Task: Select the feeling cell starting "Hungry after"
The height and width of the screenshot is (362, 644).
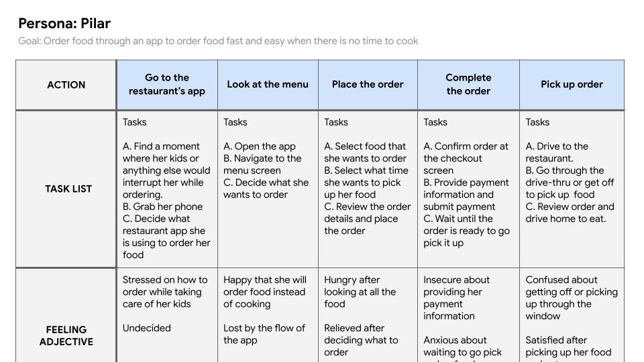Action: pyautogui.click(x=368, y=316)
